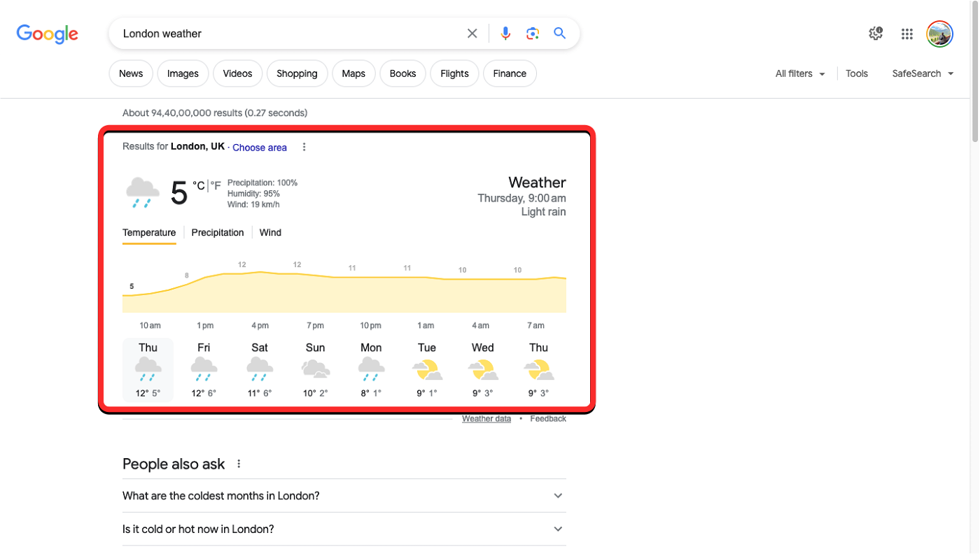Click the 4 pm point on temperature graph
The width and height of the screenshot is (980, 554).
click(260, 272)
